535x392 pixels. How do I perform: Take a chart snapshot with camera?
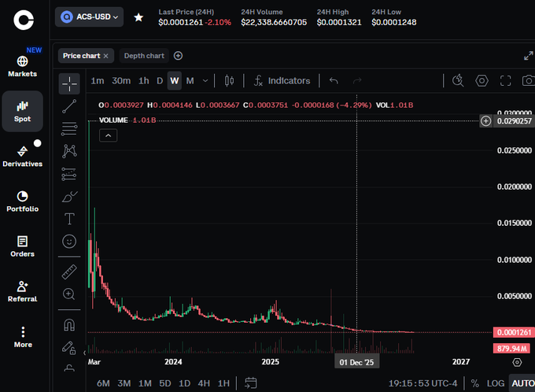pyautogui.click(x=529, y=81)
